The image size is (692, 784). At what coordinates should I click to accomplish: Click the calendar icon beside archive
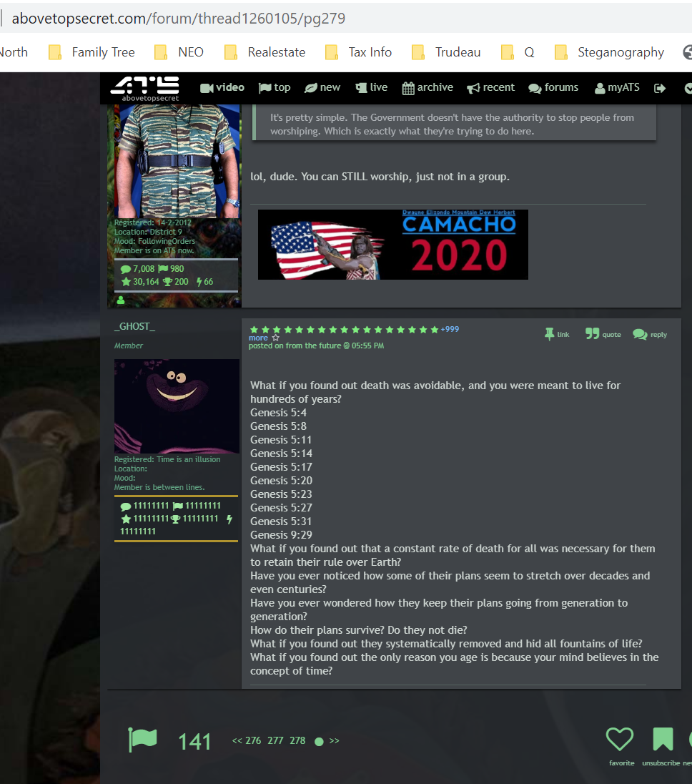[408, 89]
